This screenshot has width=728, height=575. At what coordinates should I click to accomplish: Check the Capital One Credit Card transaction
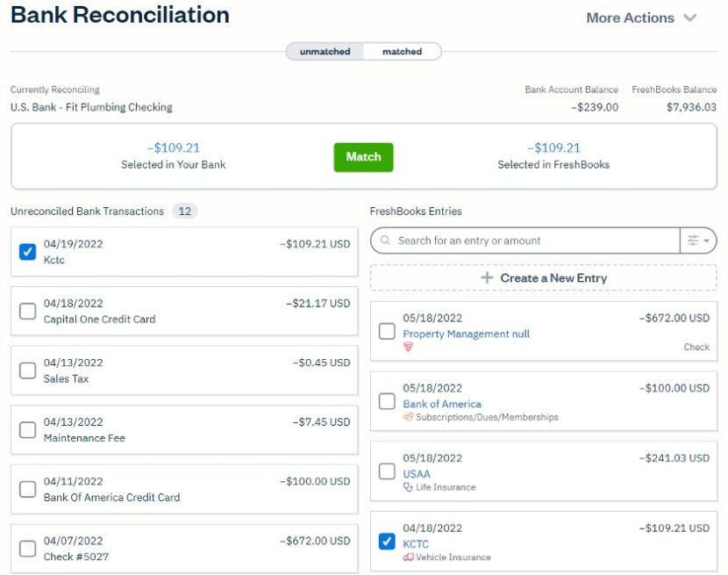[x=25, y=308]
